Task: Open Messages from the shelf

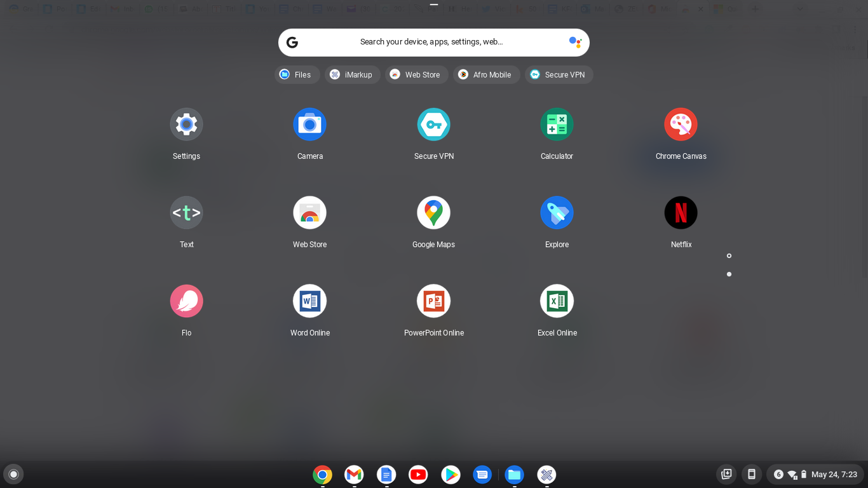Action: point(482,475)
